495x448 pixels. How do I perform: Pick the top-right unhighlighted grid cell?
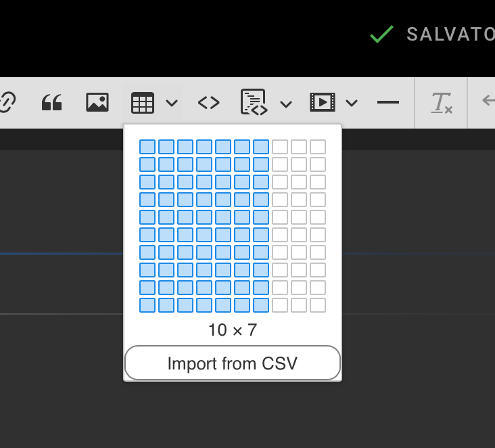point(318,147)
